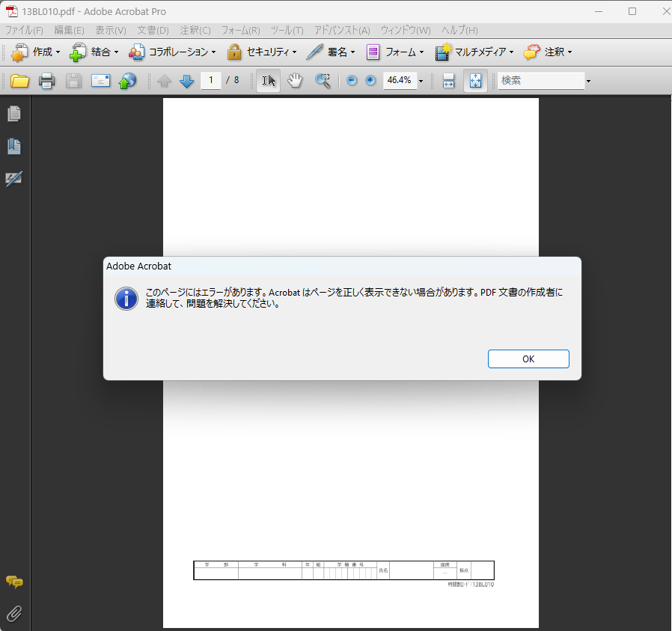This screenshot has height=631, width=672.
Task: Expand the 作成 create PDF dropdown
Action: 58,52
